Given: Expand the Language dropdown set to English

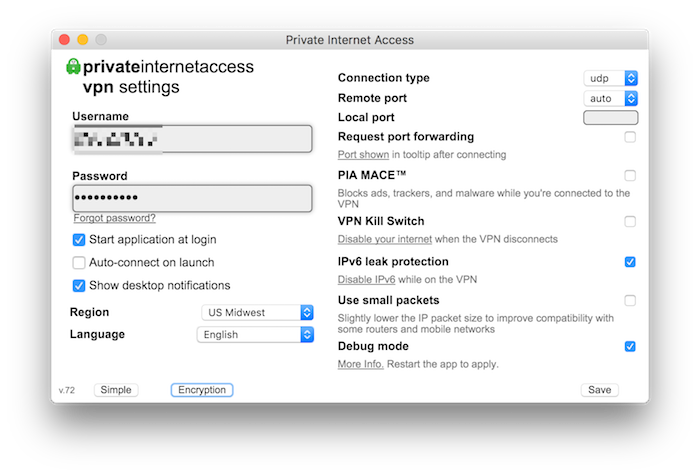Looking at the screenshot, I should tap(256, 335).
